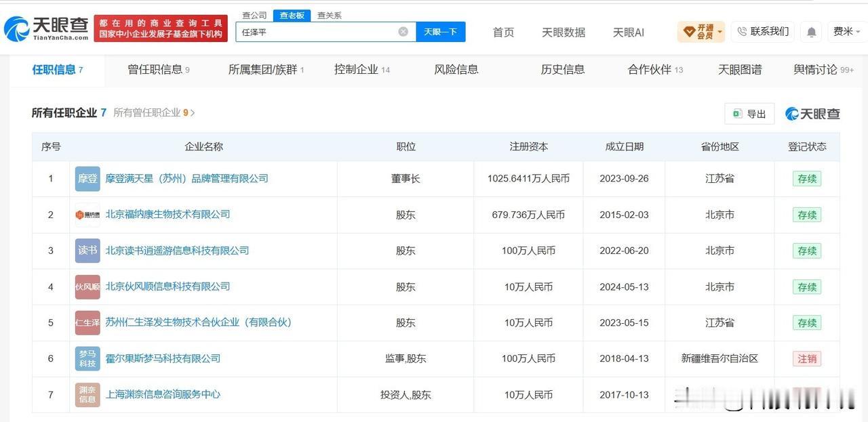Select the 查老板 search tab
This screenshot has height=422, width=868.
click(292, 15)
